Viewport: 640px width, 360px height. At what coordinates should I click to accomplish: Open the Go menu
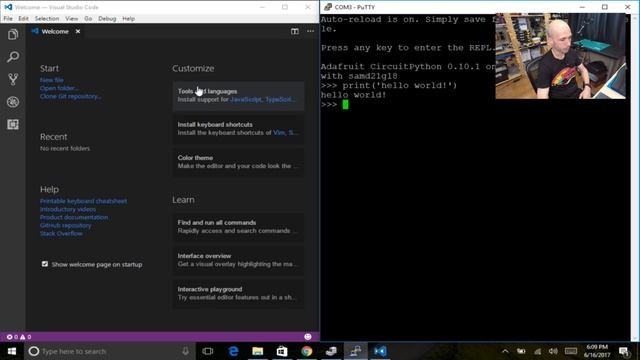click(x=88, y=19)
